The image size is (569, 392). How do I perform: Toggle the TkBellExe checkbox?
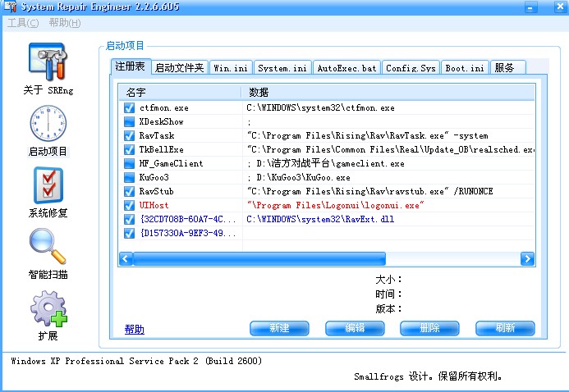coord(129,149)
